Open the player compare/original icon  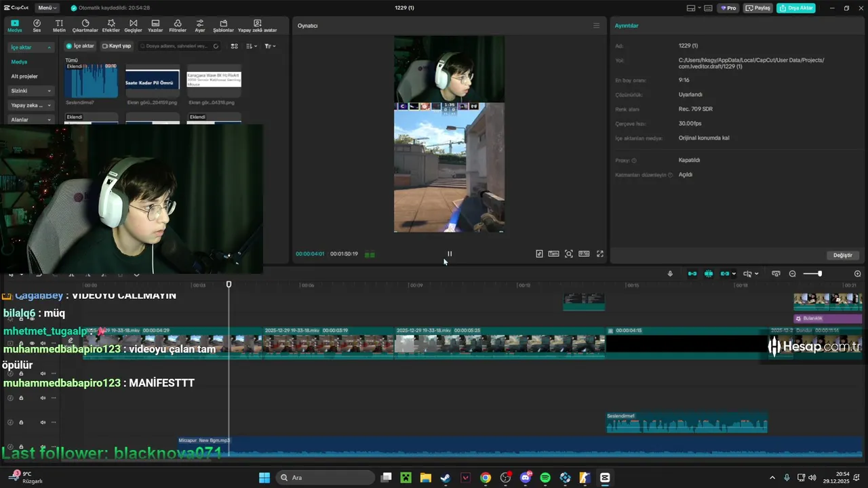(539, 253)
